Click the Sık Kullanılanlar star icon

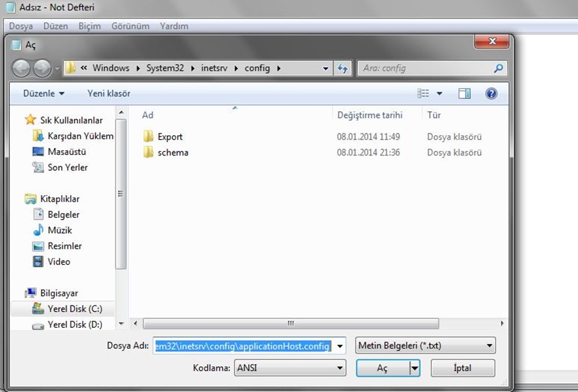(x=30, y=120)
